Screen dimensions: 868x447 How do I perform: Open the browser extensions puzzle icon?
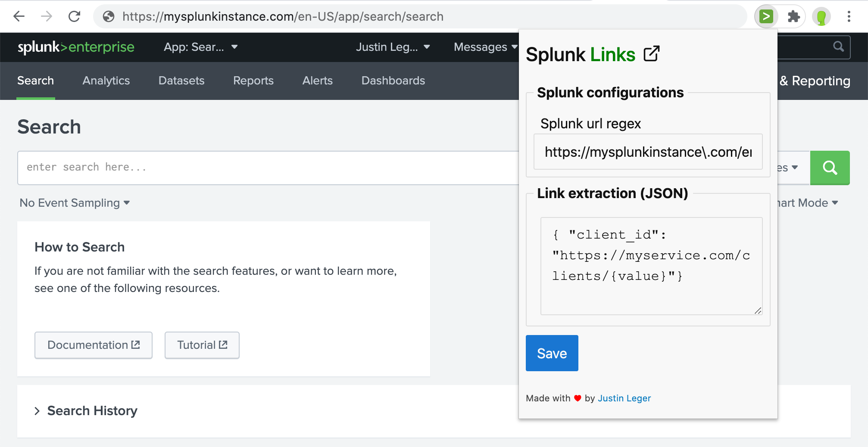click(793, 16)
